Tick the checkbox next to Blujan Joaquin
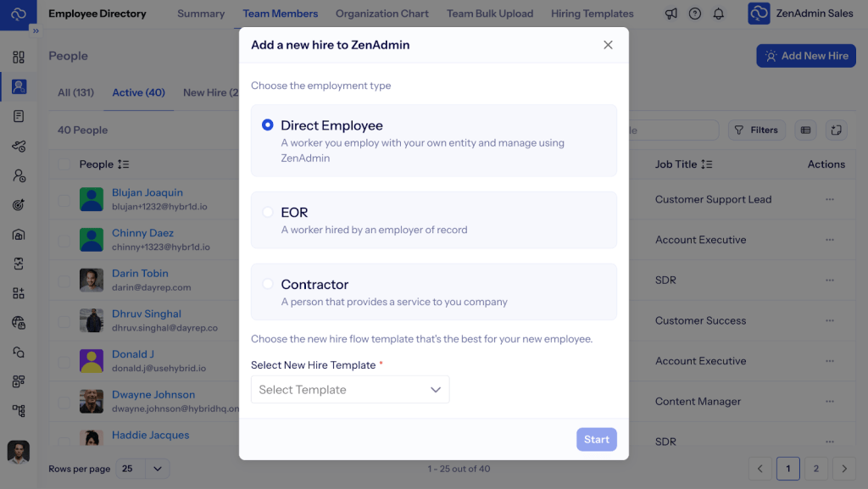 pos(64,200)
